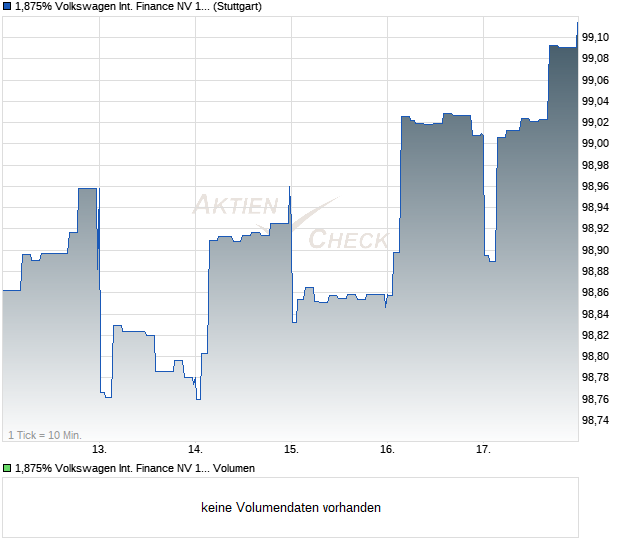Click the '1,875% Volkswagen Int. Finance NV 1... Volumen' label

(x=135, y=469)
